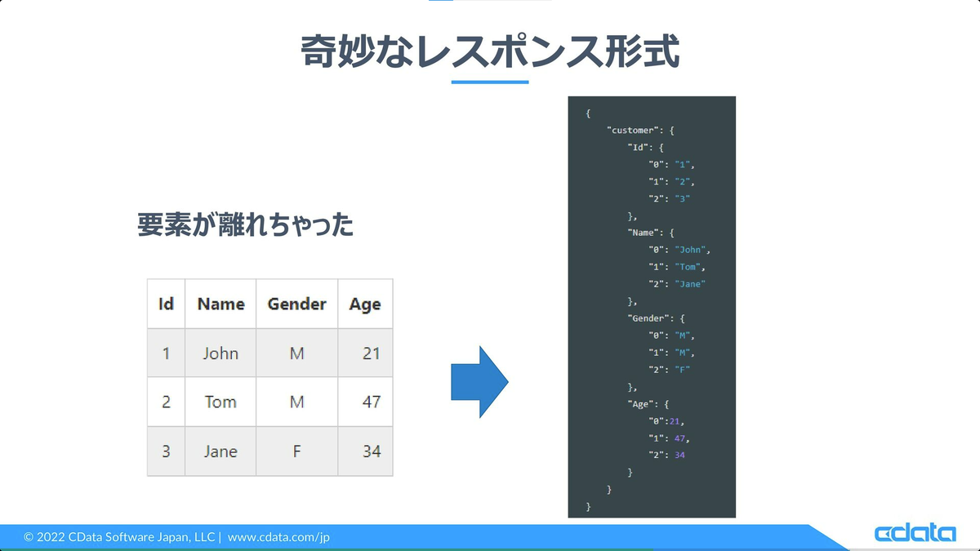The width and height of the screenshot is (980, 551).
Task: Click the Id column header in the table
Action: [x=166, y=304]
